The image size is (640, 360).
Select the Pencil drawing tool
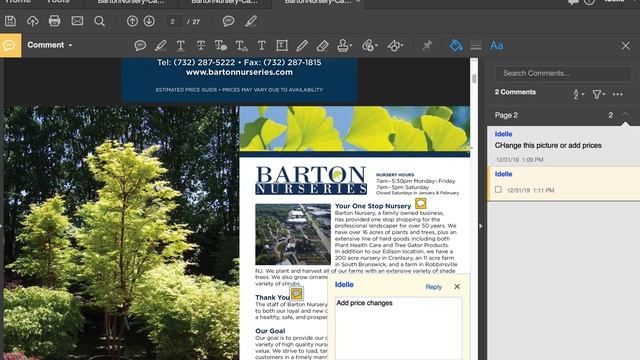pos(302,45)
